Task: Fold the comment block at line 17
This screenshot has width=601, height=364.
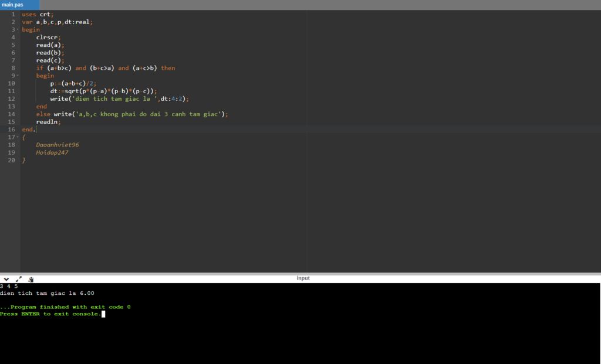Action: tap(18, 137)
